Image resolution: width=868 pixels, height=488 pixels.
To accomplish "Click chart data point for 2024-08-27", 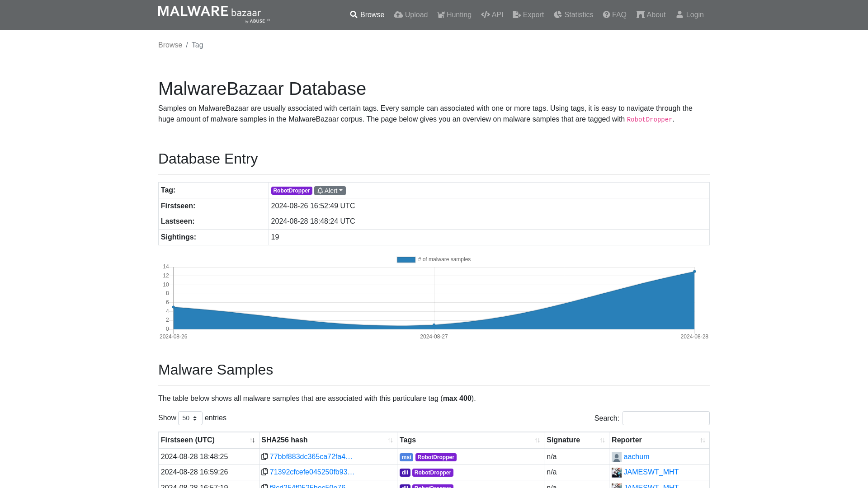I will click(434, 325).
